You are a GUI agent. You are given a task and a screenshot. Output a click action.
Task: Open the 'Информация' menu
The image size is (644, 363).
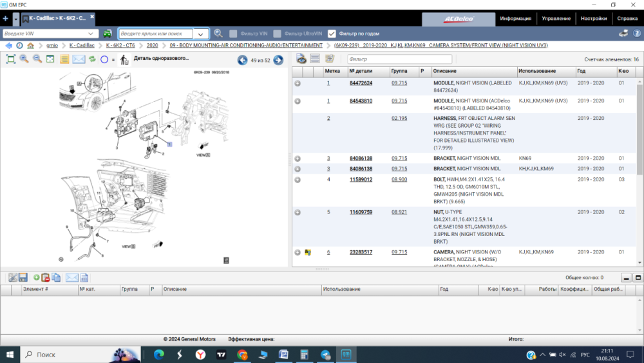515,19
